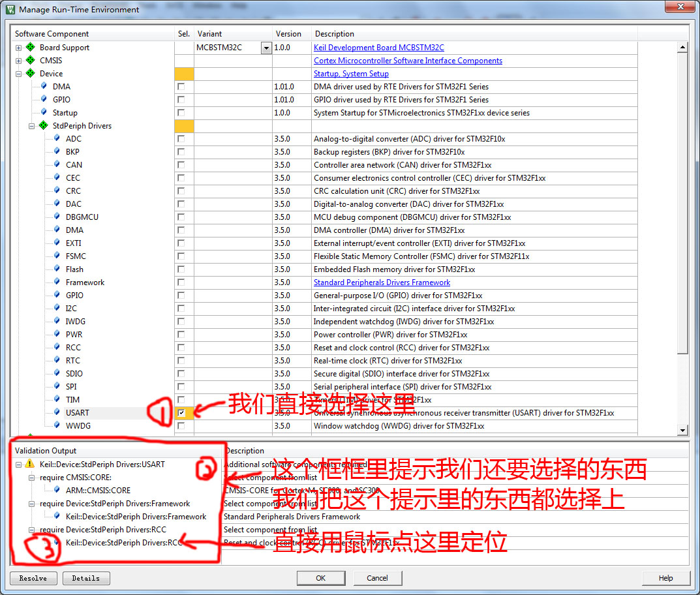Click the FSMC driver component icon
Screen dimensions: 700x595
[x=57, y=255]
